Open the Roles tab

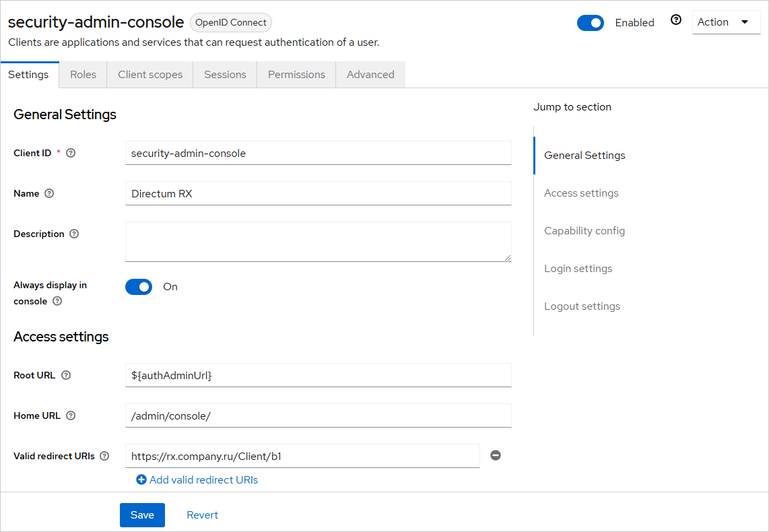point(83,75)
